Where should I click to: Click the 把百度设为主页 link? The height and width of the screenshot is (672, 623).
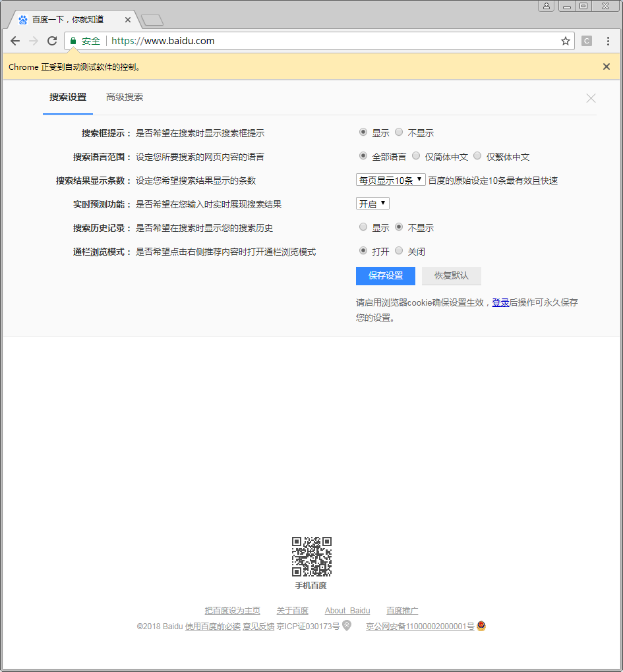[x=233, y=610]
